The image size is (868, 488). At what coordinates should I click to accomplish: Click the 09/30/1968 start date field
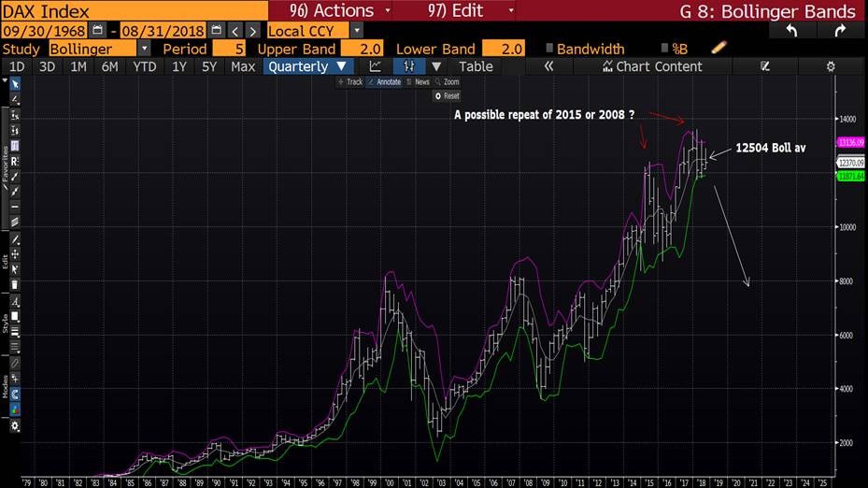click(44, 31)
